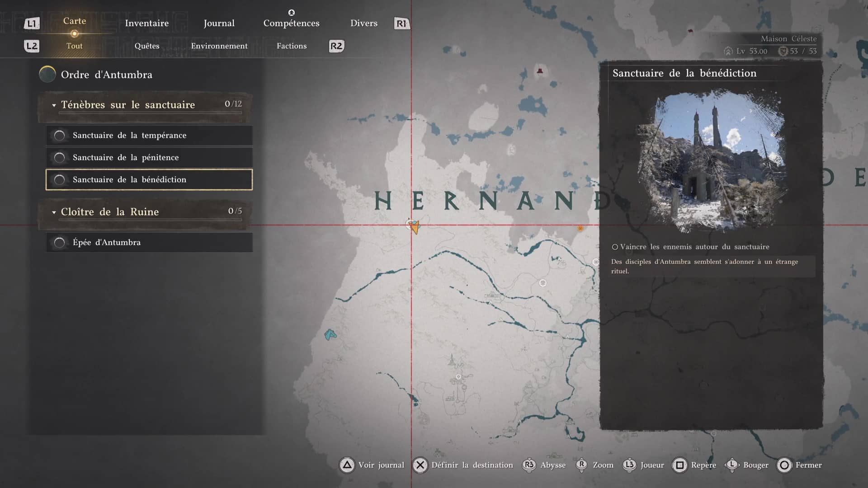The height and width of the screenshot is (488, 868).
Task: Collapse the Ténèbres sur le sanctuaire section
Action: (54, 105)
